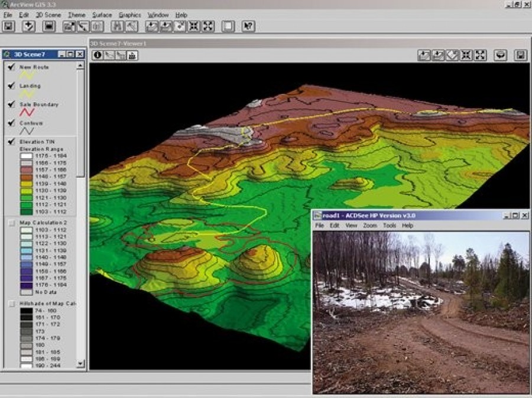Click the context Help arrow icon
This screenshot has height=398, width=532.
pyautogui.click(x=248, y=26)
